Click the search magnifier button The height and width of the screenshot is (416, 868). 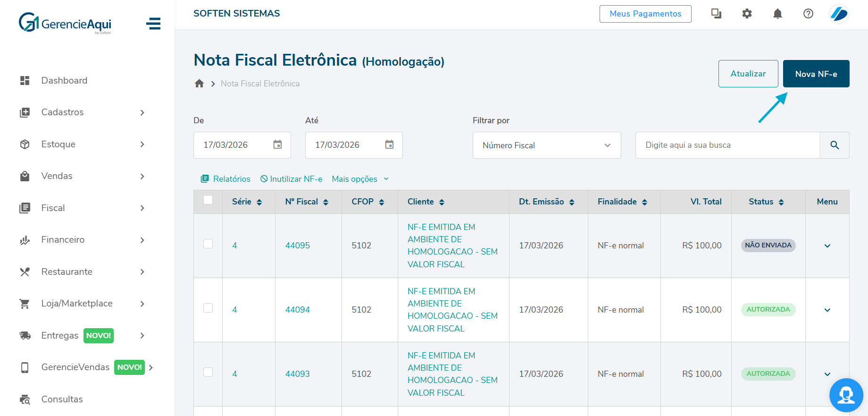pyautogui.click(x=834, y=145)
